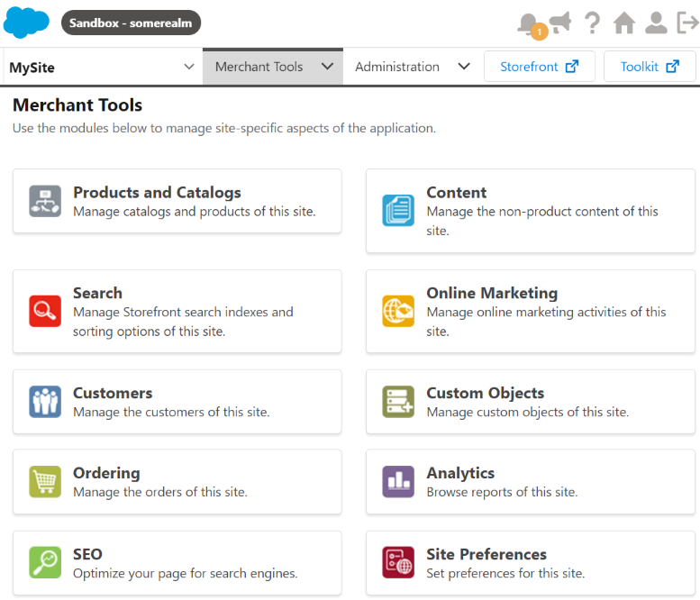Click the Customers people icon
This screenshot has height=600, width=700.
[x=45, y=401]
